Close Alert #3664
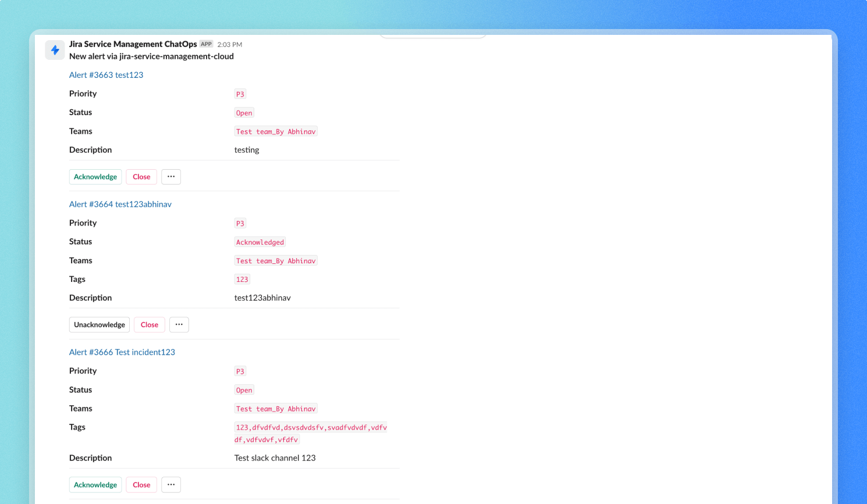The image size is (867, 504). [x=149, y=324]
